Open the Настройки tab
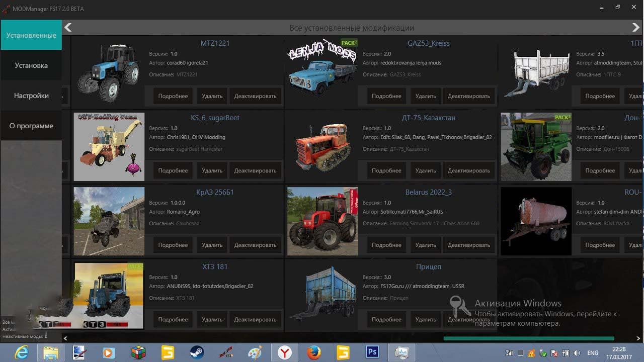The height and width of the screenshot is (362, 644). point(31,96)
